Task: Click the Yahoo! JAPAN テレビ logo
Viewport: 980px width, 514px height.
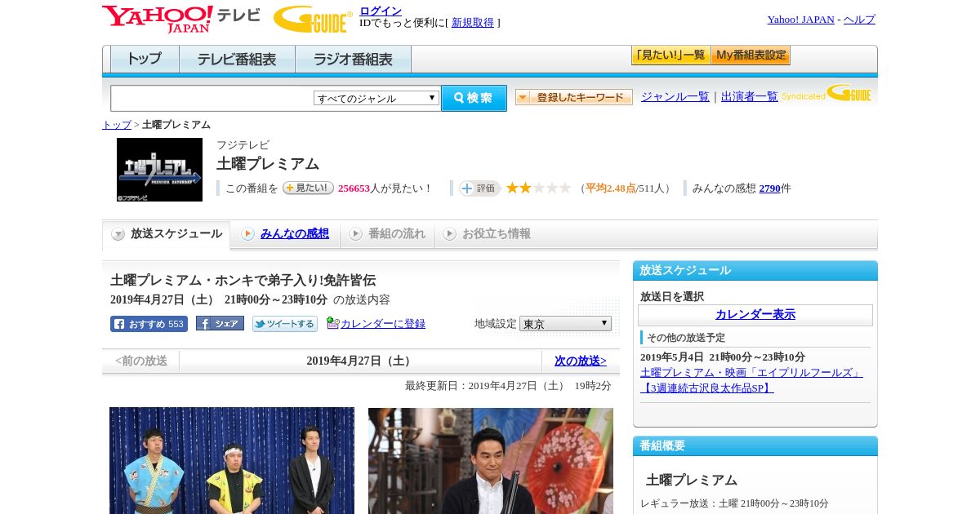Action: point(181,19)
